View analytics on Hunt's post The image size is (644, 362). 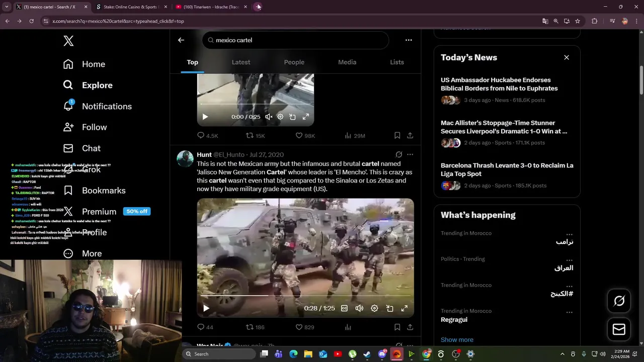pos(348,327)
